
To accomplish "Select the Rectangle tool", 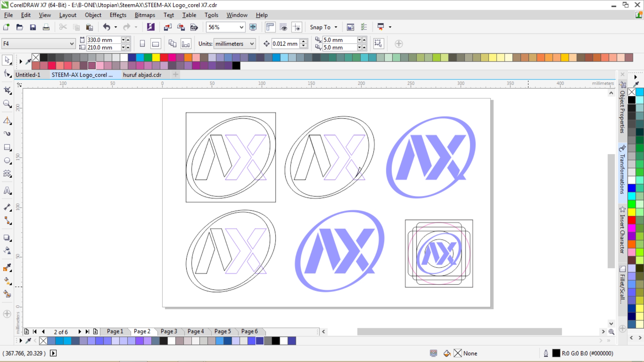I will 7,147.
